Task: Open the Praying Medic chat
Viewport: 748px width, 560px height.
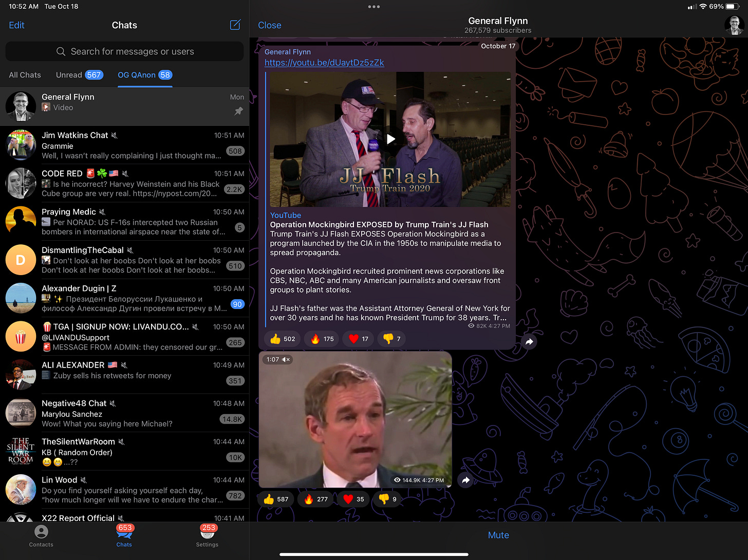Action: pos(124,222)
